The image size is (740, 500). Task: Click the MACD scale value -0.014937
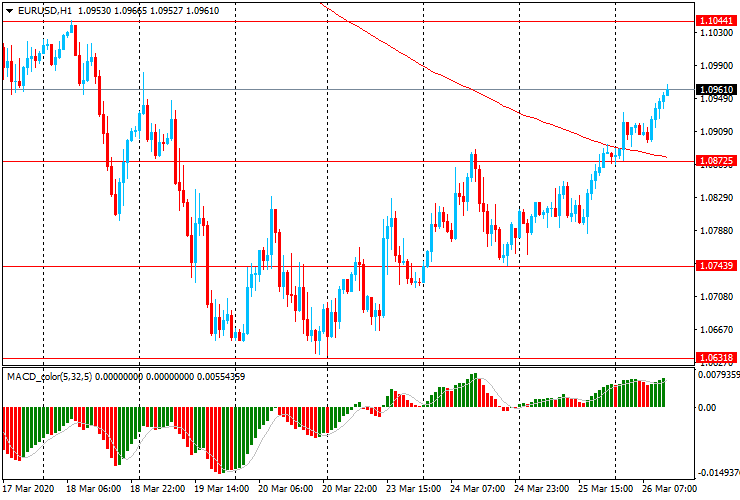tap(719, 473)
